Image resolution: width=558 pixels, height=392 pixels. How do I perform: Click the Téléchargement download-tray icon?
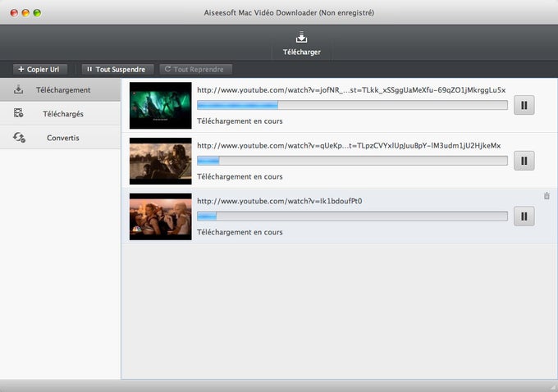point(19,89)
